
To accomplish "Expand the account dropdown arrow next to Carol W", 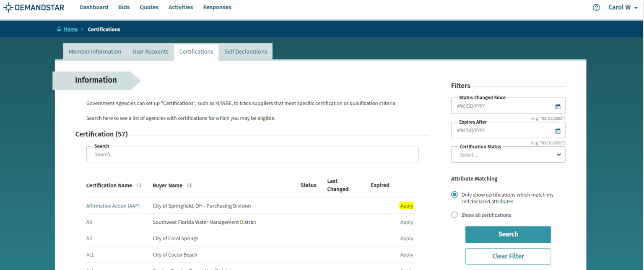I will pos(636,7).
